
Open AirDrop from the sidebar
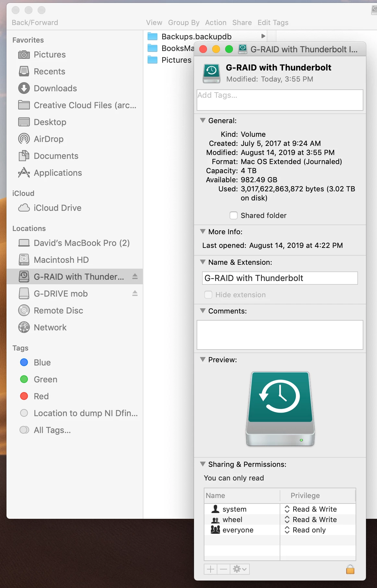(75, 139)
